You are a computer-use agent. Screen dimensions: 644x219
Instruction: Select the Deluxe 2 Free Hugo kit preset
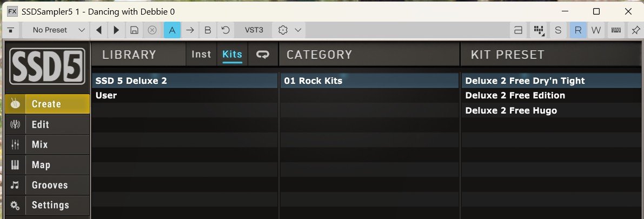(511, 110)
